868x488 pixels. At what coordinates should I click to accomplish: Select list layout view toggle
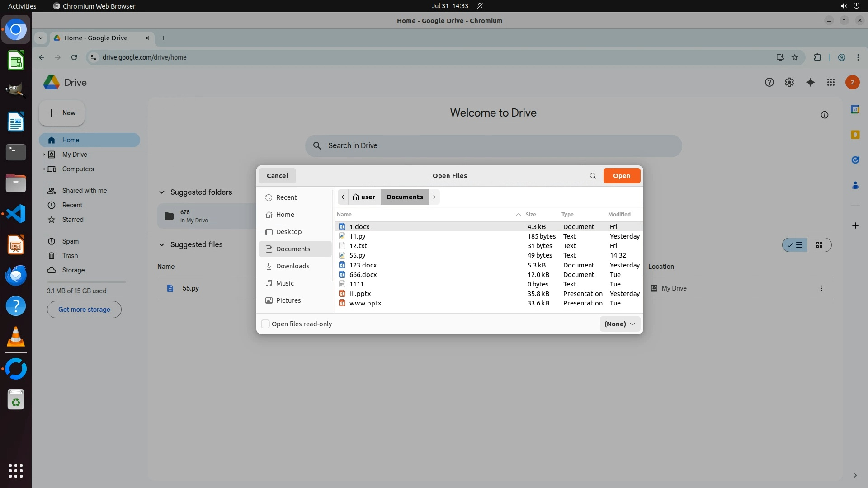[795, 245]
